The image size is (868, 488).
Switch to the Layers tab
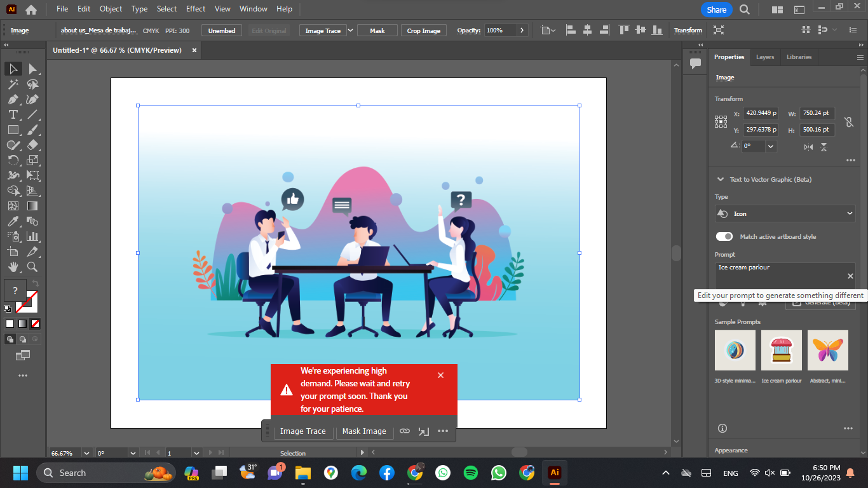(765, 57)
